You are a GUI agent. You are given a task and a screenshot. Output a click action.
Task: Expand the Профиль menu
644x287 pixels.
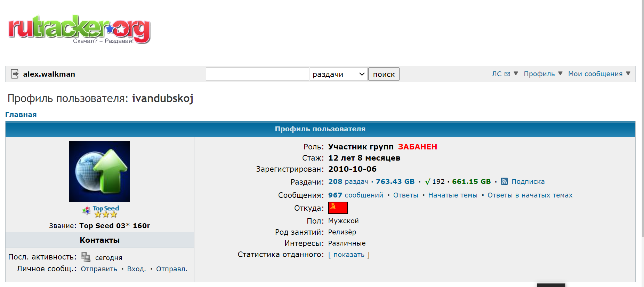pos(543,74)
